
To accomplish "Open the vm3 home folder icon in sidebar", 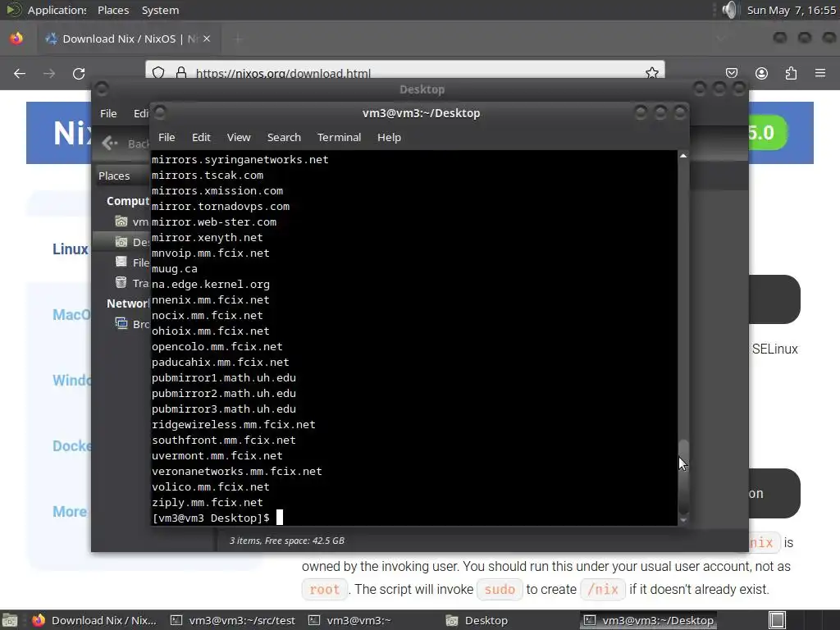I will point(121,221).
